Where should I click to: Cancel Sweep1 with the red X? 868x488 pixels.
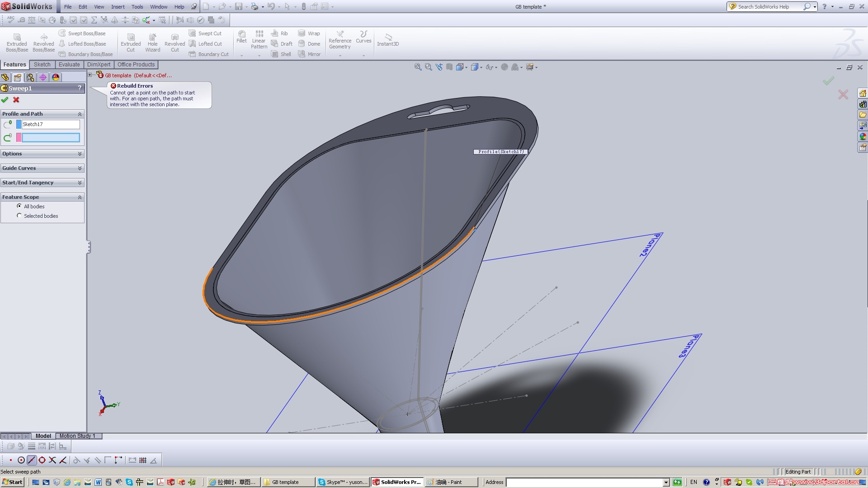click(x=16, y=100)
